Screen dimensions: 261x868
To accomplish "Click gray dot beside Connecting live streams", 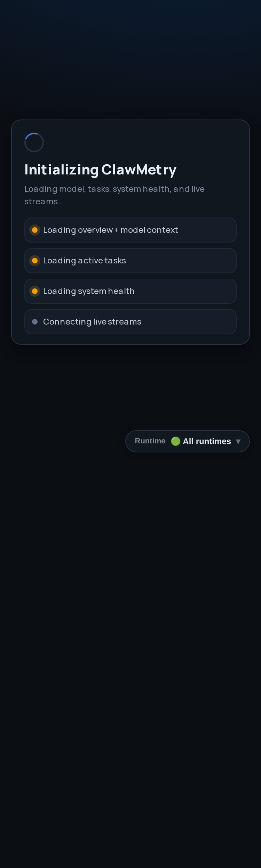I will click(x=35, y=322).
